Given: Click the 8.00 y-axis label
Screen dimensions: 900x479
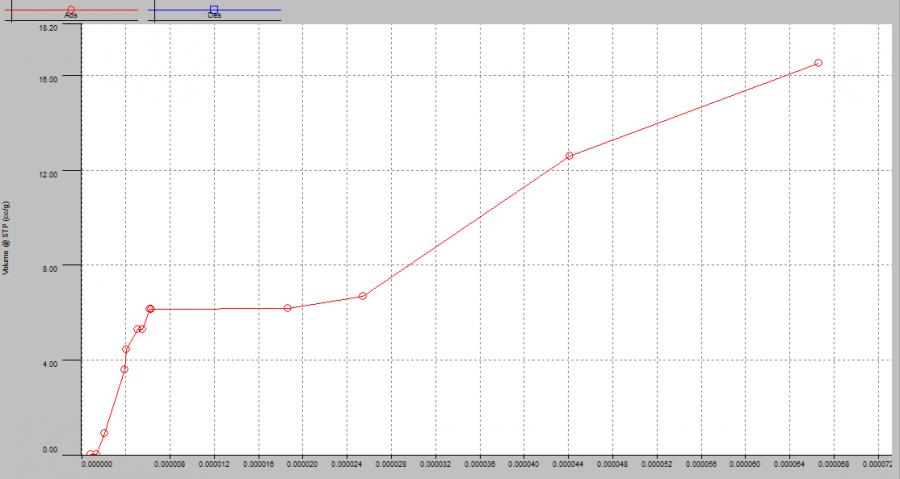Looking at the screenshot, I should pyautogui.click(x=50, y=268).
